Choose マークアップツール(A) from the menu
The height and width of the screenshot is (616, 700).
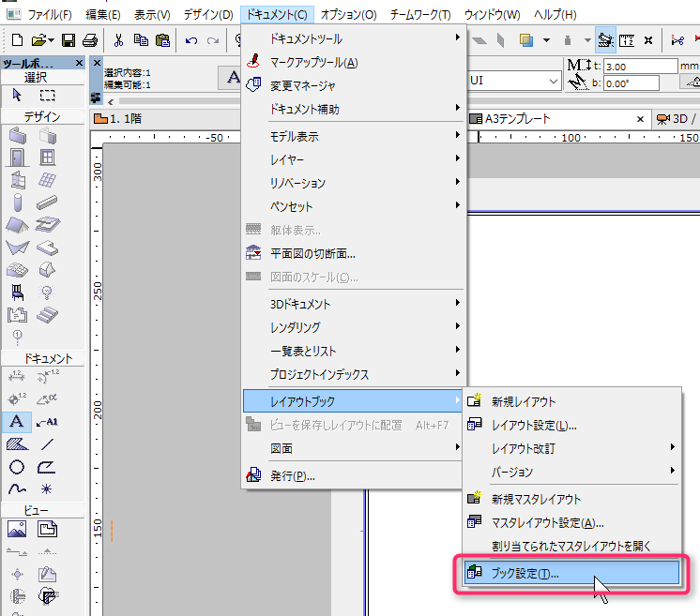(353, 62)
